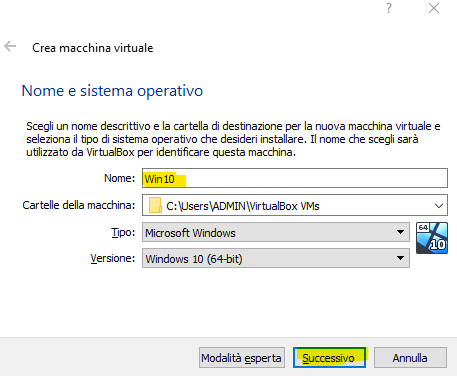Focus the Nome text field
The image size is (457, 376).
click(295, 178)
